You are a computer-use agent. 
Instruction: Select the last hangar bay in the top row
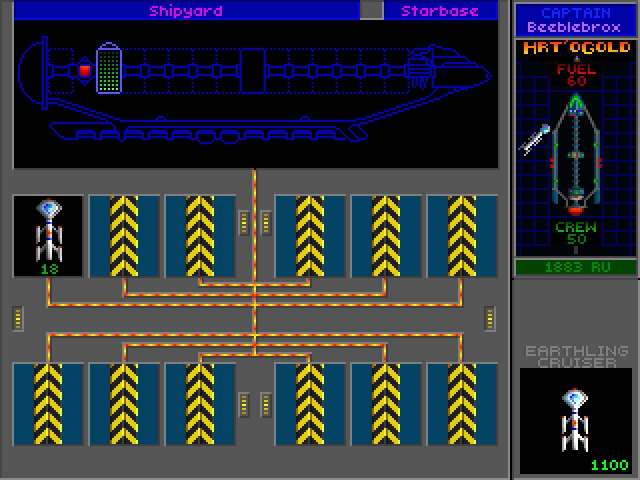click(462, 236)
